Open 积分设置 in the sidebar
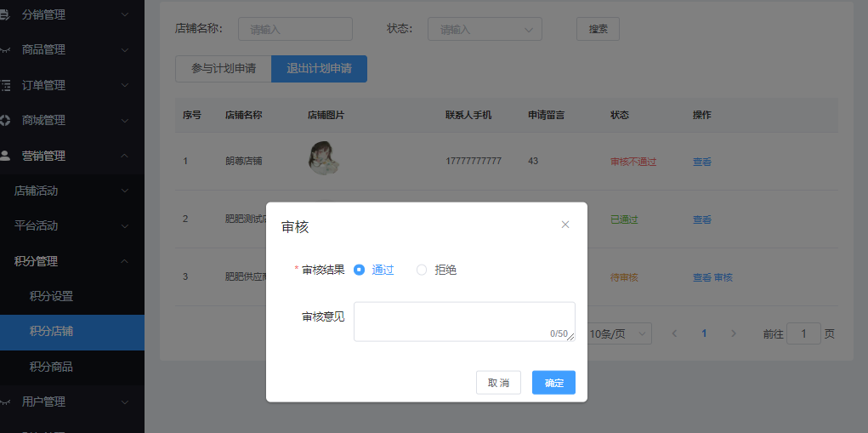868x433 pixels. pyautogui.click(x=51, y=297)
